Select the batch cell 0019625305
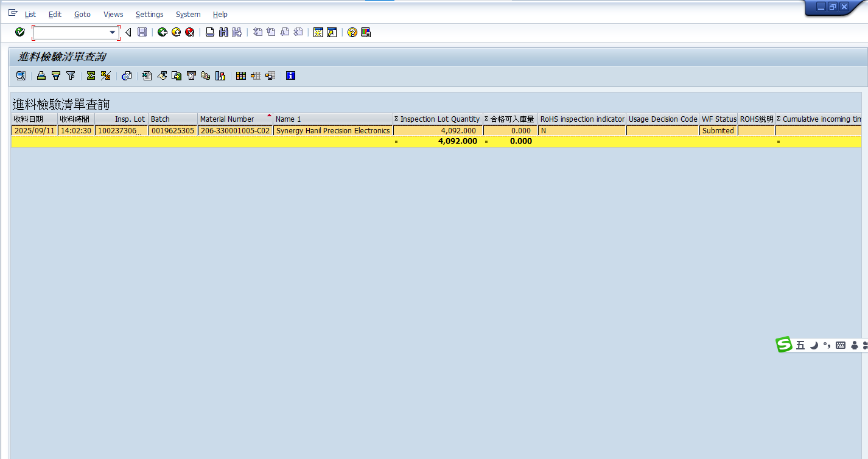This screenshot has height=459, width=868. (x=173, y=131)
